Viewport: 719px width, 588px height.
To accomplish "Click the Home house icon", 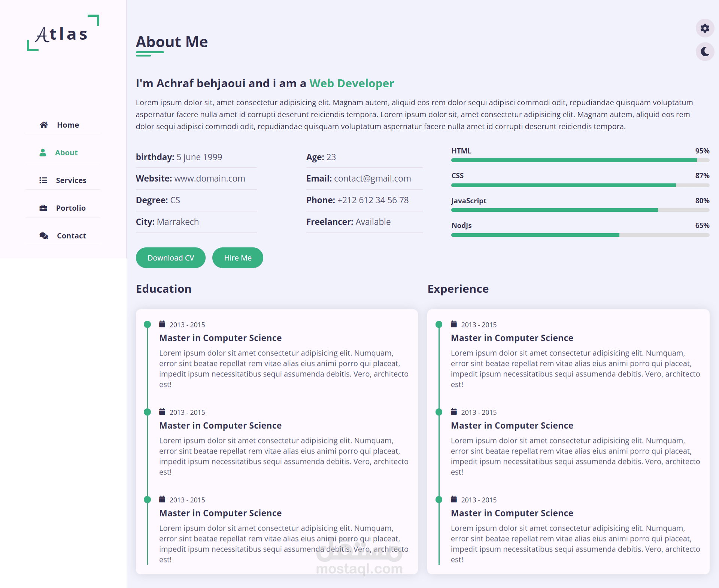I will pos(44,125).
